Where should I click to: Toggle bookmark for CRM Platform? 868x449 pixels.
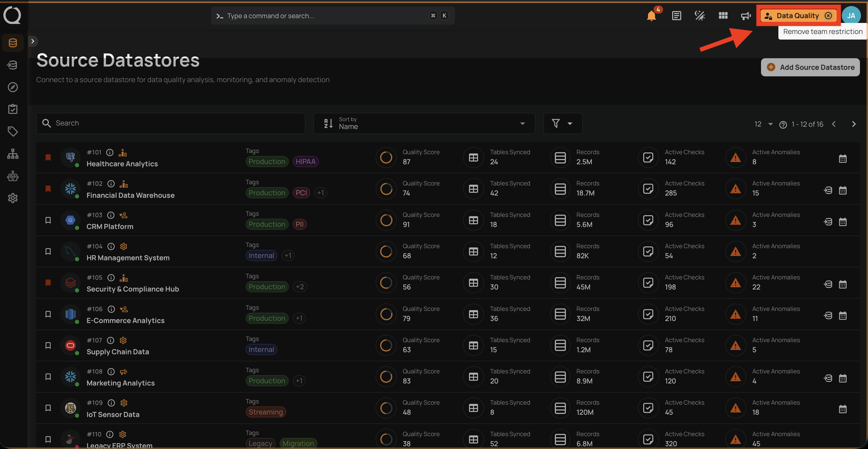coord(48,220)
